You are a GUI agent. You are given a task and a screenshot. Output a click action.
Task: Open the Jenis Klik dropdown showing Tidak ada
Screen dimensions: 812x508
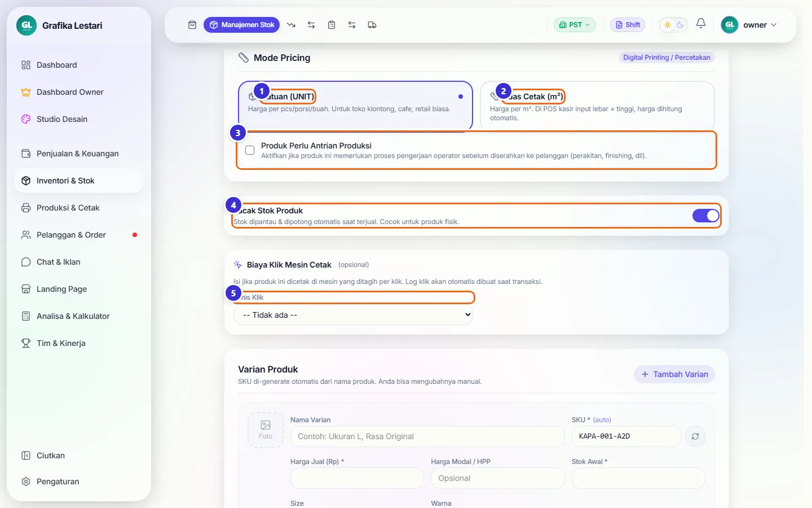click(353, 315)
